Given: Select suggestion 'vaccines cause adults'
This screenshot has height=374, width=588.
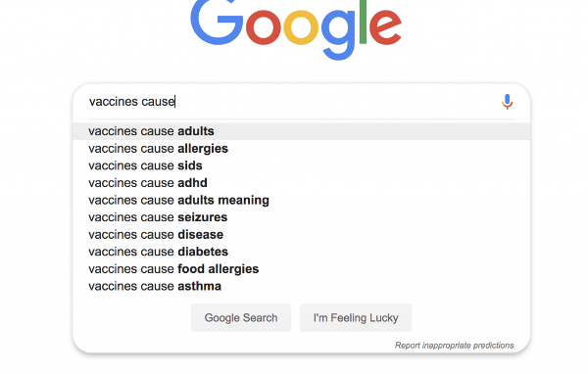Looking at the screenshot, I should tap(301, 131).
